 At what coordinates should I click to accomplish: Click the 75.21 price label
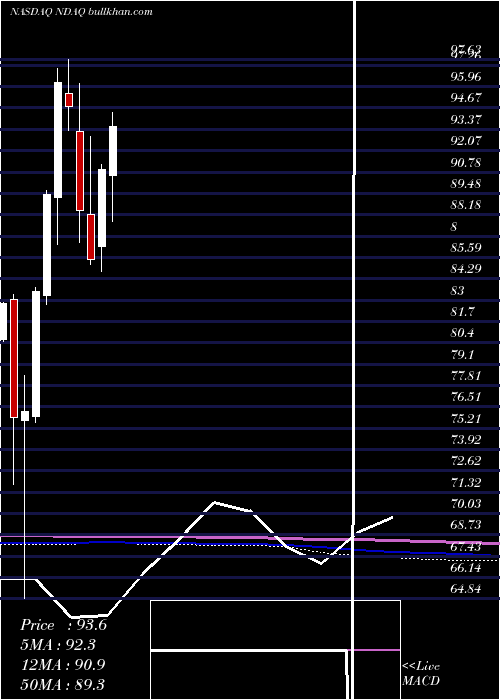[466, 419]
